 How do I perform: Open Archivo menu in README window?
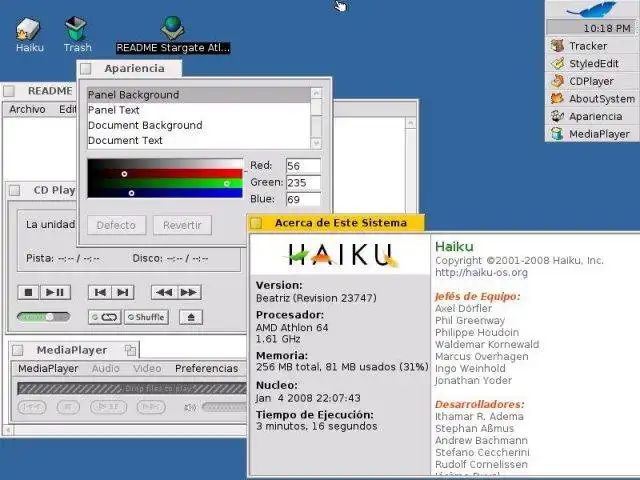(x=27, y=109)
